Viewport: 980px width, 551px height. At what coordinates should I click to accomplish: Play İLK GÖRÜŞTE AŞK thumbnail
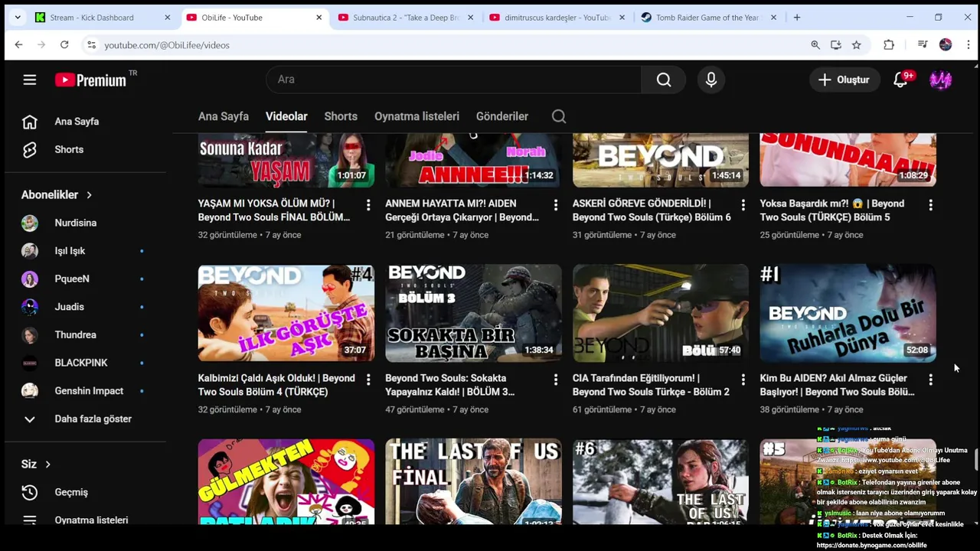pyautogui.click(x=286, y=313)
